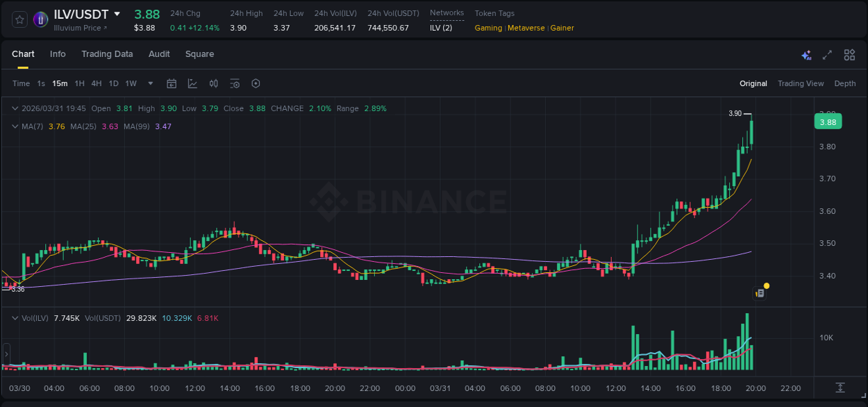Select the chart style icon

coord(192,83)
